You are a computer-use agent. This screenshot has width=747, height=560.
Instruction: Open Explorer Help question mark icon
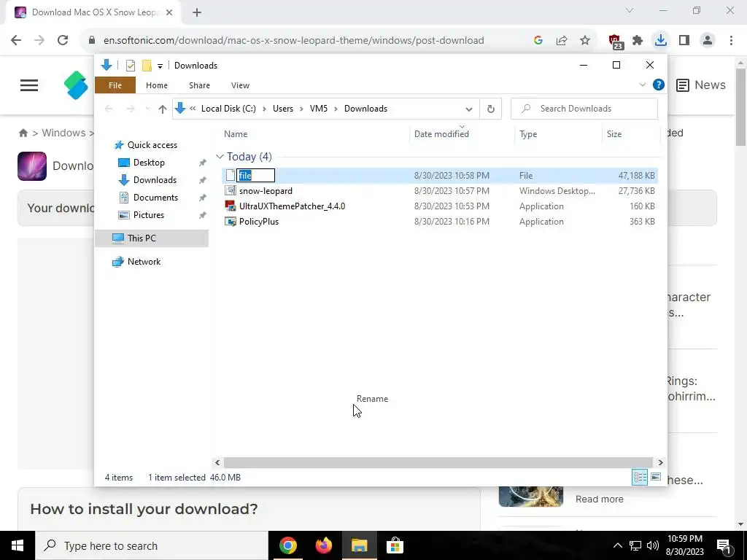pos(659,85)
